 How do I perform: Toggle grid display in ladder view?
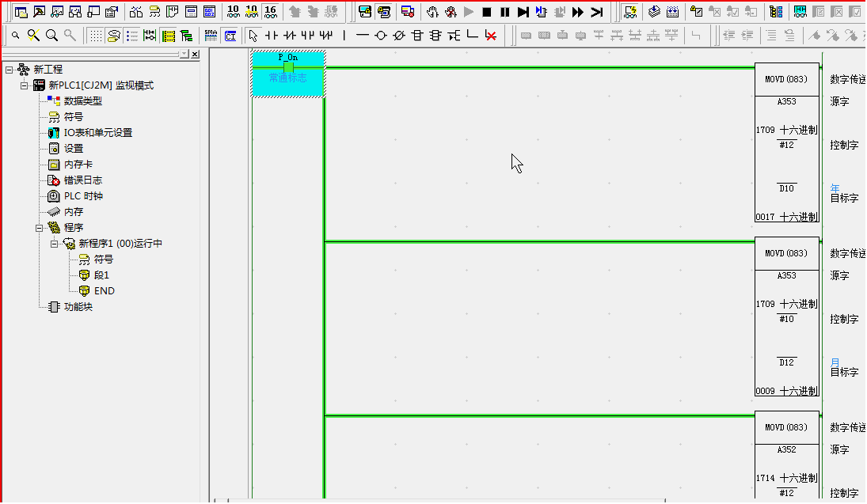tap(95, 36)
